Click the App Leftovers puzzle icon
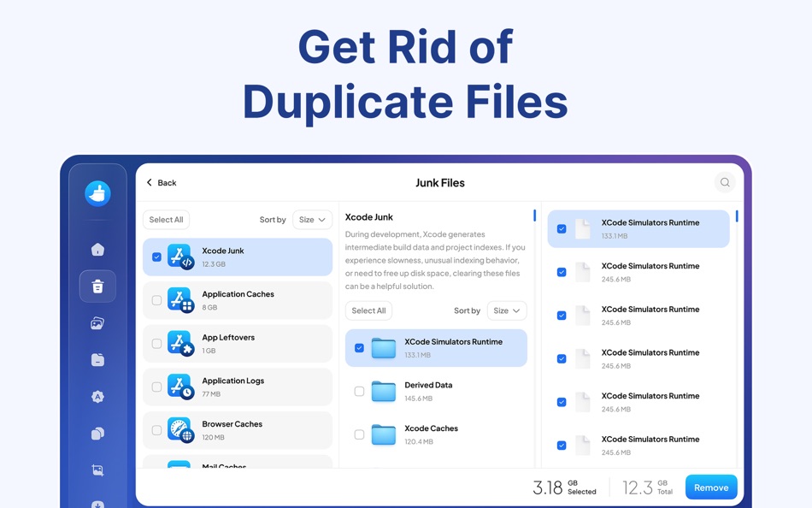This screenshot has height=508, width=812. point(180,343)
